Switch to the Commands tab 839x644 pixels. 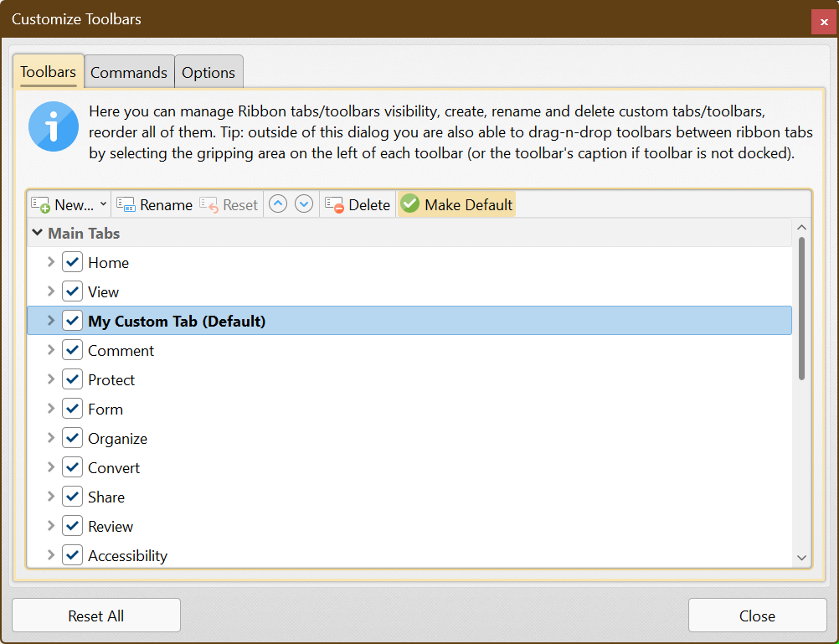129,73
